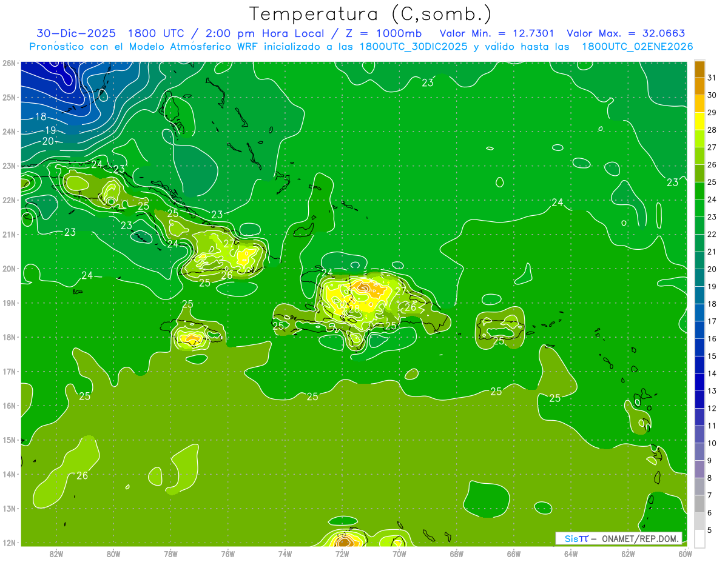
Task: Click the "26N" latitude axis label
Action: click(x=8, y=63)
